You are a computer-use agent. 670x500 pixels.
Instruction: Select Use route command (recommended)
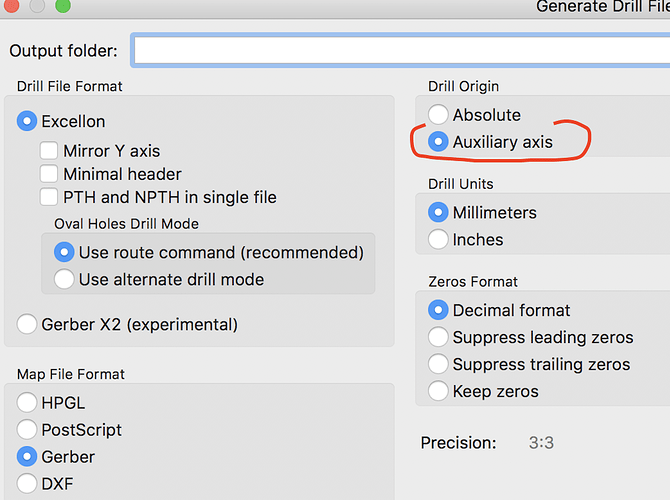[64, 252]
